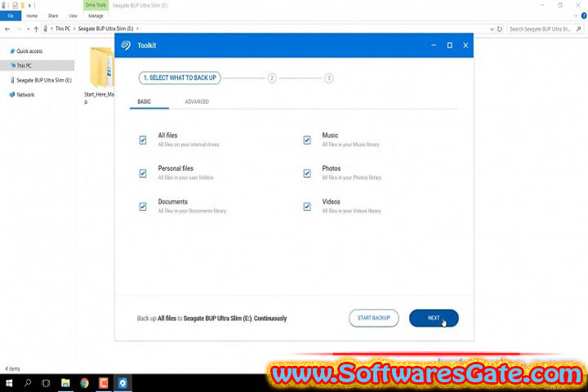Click the Seagate Toolkit logo icon
Screen dimensions: 588x392
tap(126, 46)
